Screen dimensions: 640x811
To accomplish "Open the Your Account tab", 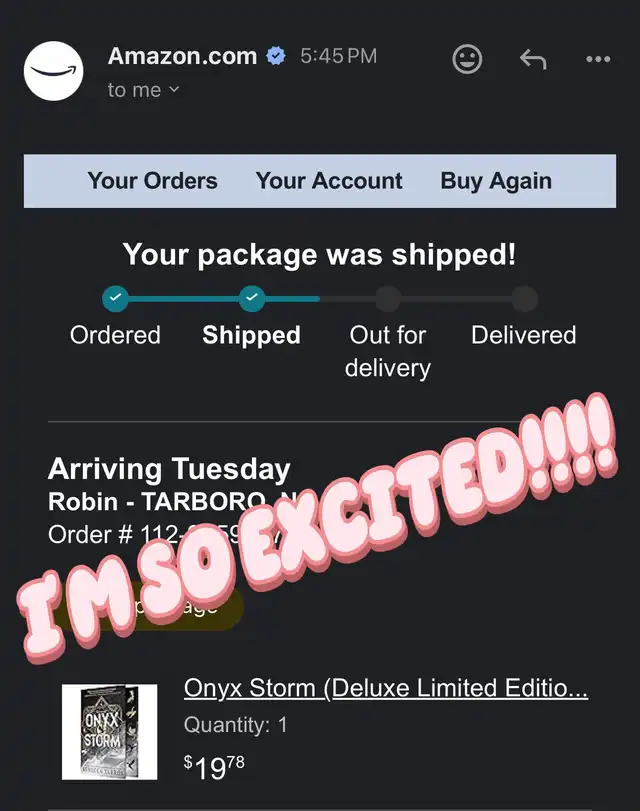I will pyautogui.click(x=329, y=181).
